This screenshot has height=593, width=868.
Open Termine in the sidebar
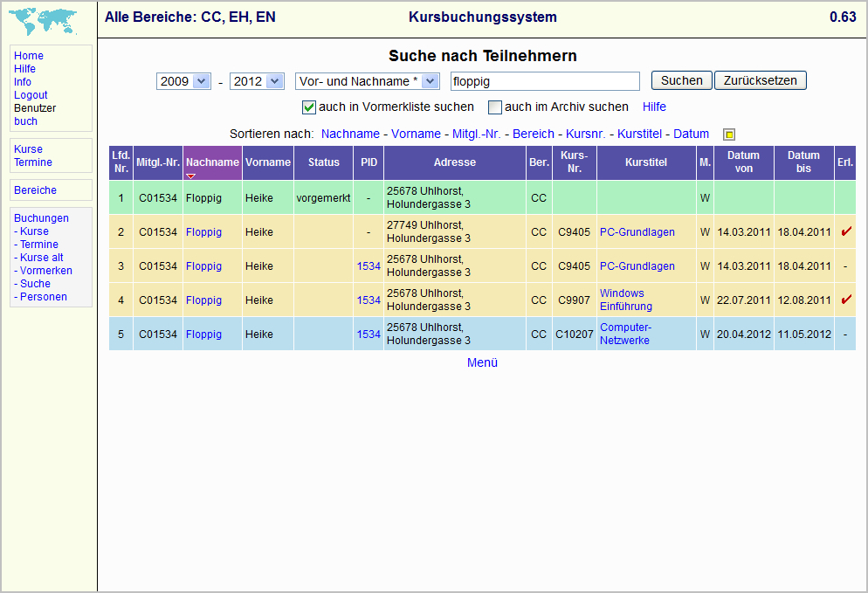pyautogui.click(x=33, y=162)
